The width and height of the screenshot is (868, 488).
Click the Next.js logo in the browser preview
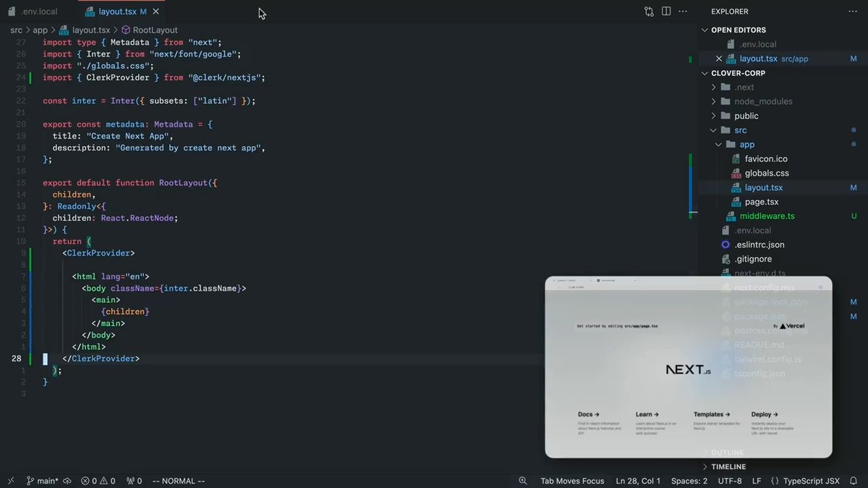688,369
